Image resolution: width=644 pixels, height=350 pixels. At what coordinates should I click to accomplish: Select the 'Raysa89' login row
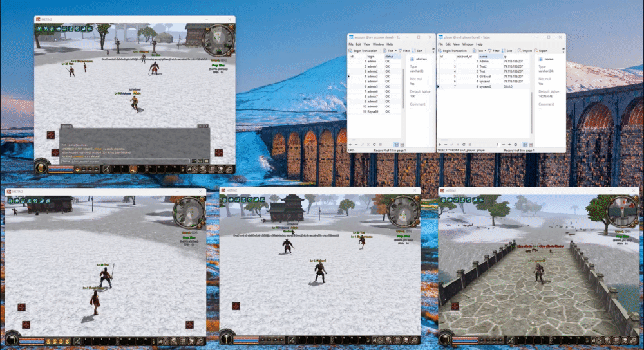tap(375, 111)
